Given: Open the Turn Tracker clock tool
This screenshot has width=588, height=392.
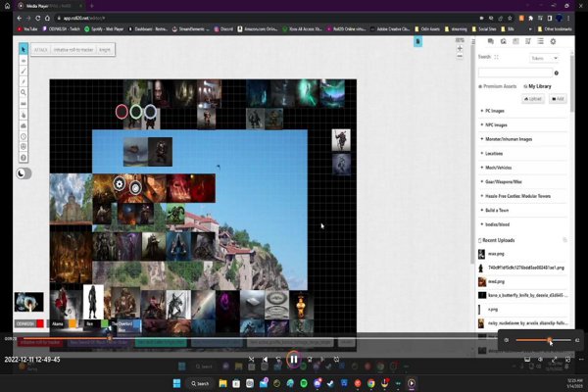Looking at the screenshot, I should coord(24,136).
